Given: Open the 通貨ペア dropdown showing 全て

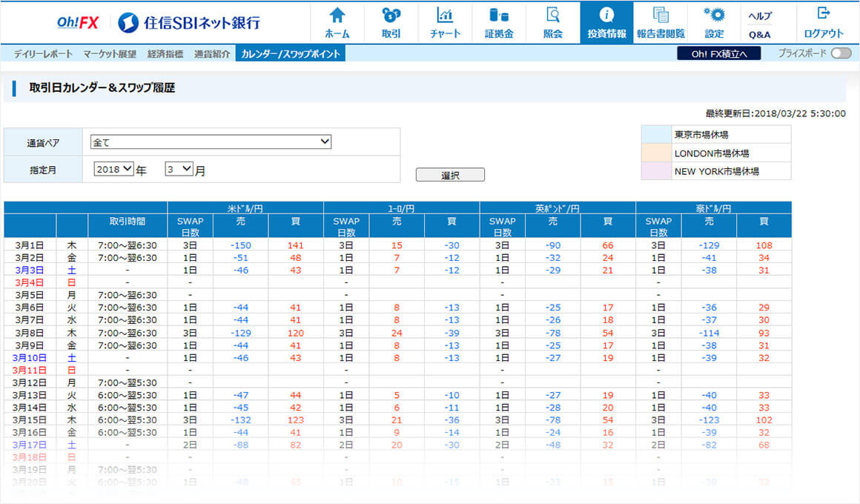Looking at the screenshot, I should pyautogui.click(x=211, y=142).
